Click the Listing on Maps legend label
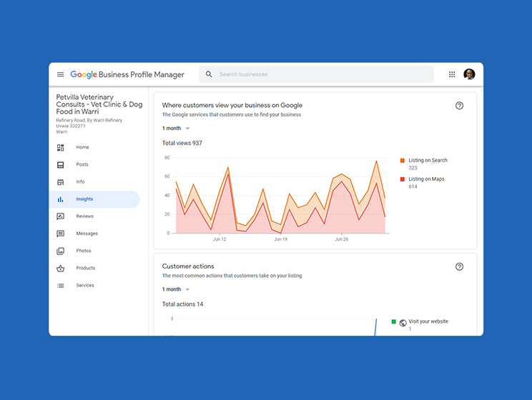532x400 pixels. (x=426, y=179)
